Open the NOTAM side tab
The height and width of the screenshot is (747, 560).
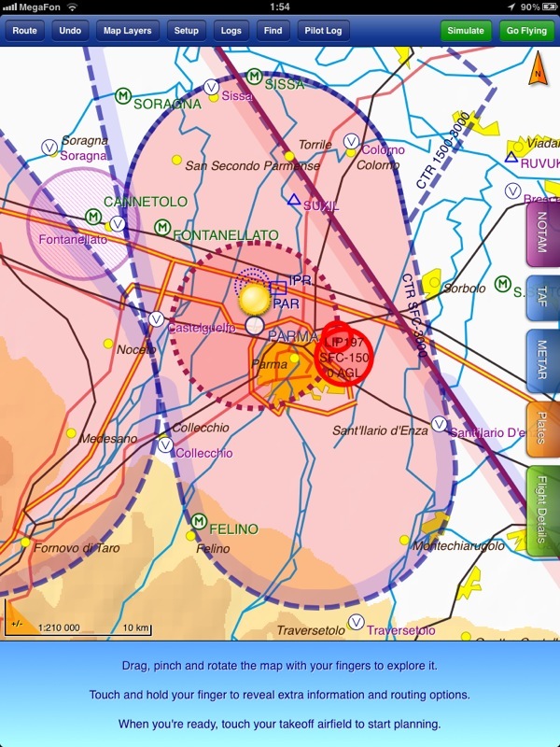542,231
